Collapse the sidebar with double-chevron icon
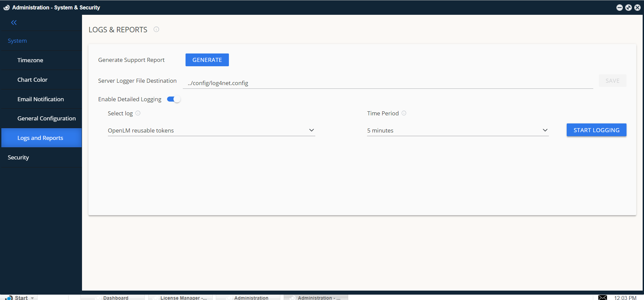The width and height of the screenshot is (644, 300). tap(14, 23)
